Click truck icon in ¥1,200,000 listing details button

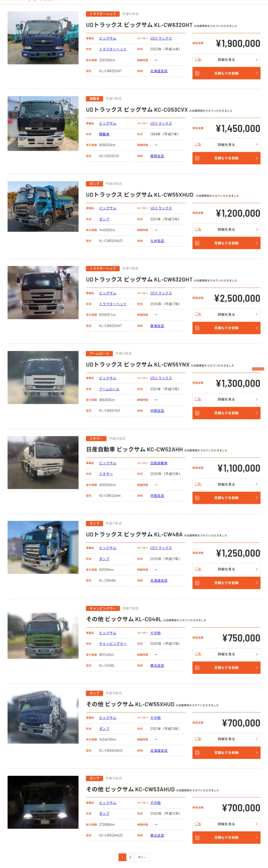(198, 230)
